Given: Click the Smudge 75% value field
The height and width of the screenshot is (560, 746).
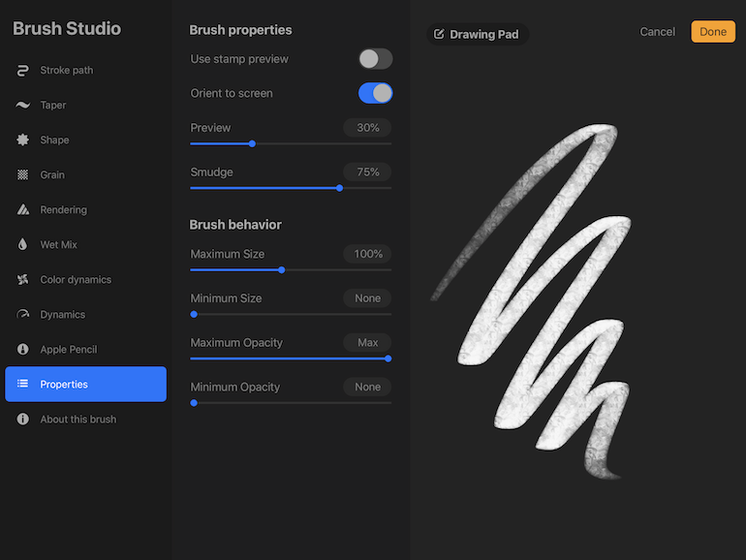Looking at the screenshot, I should click(x=367, y=171).
